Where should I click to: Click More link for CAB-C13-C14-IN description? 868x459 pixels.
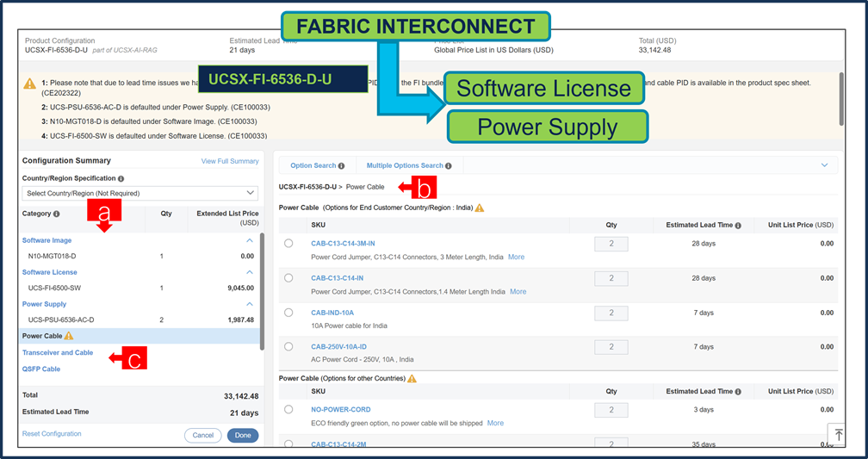pyautogui.click(x=518, y=291)
